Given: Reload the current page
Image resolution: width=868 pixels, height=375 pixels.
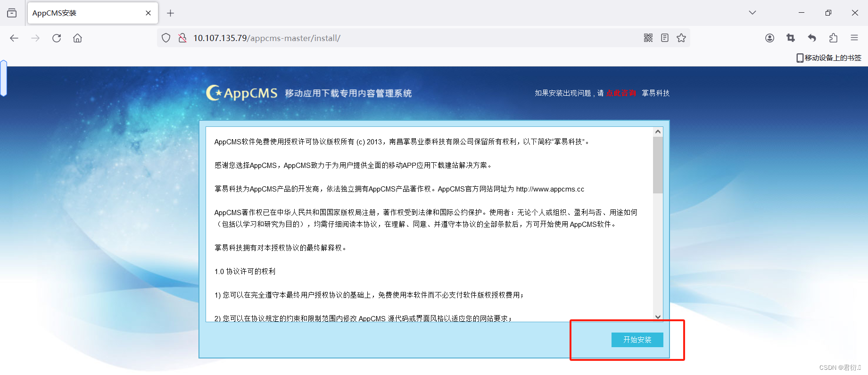Looking at the screenshot, I should (57, 38).
